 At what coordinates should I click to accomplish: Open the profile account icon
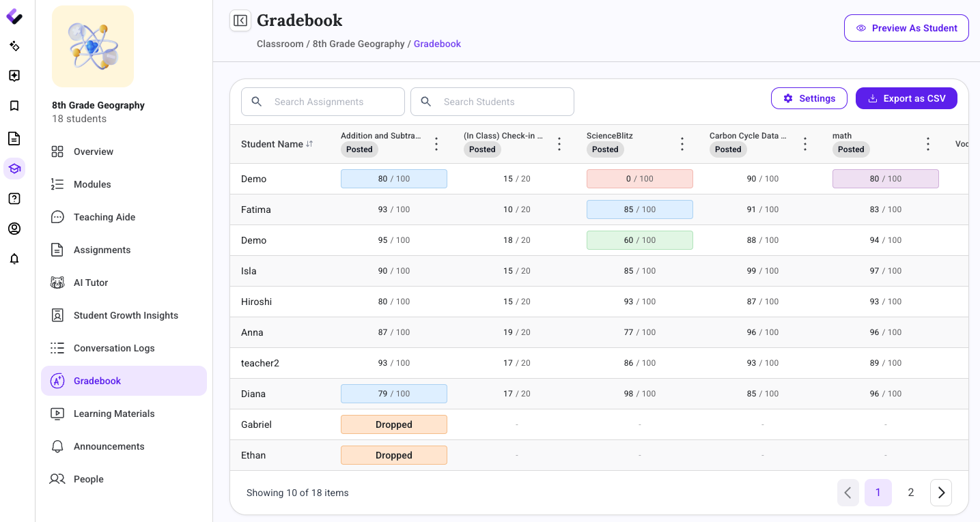pos(14,229)
